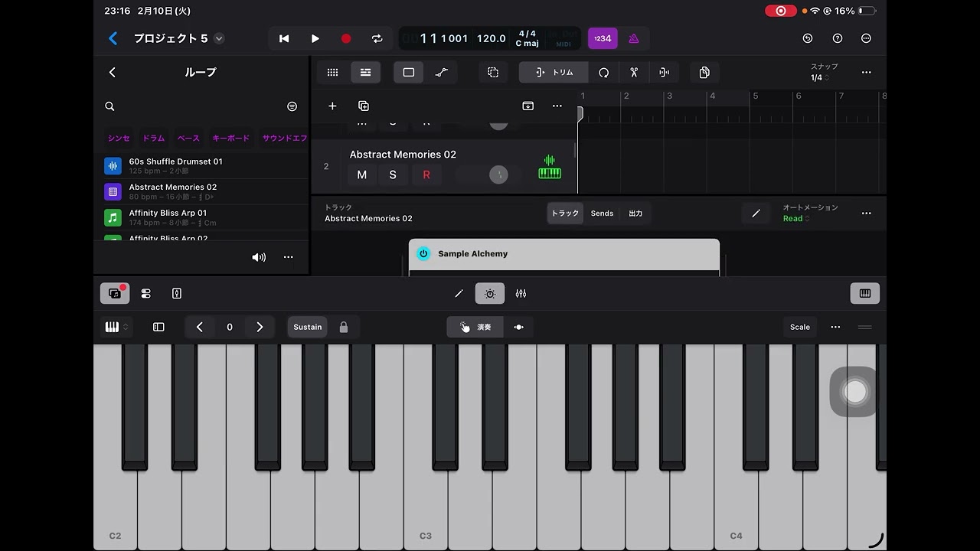Switch to grid live loops view
Screen dimensions: 980x551
pyautogui.click(x=332, y=72)
